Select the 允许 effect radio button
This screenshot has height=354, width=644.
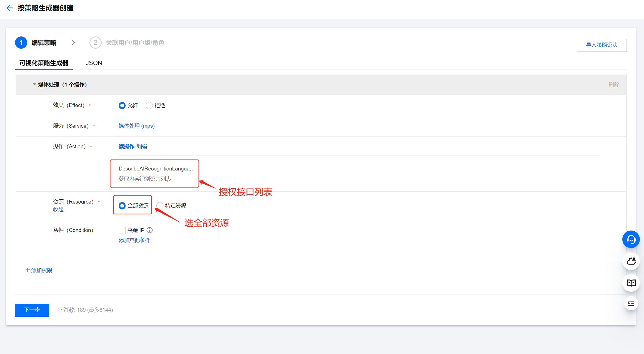122,106
